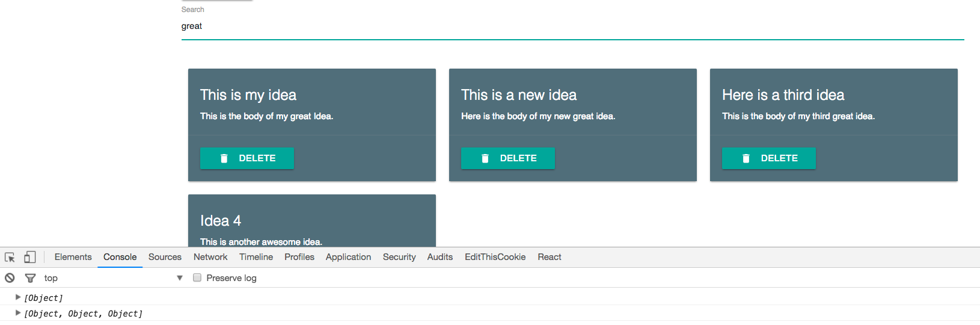Delete the 'This is a new idea' card
Viewport: 980px width, 325px height.
point(508,158)
